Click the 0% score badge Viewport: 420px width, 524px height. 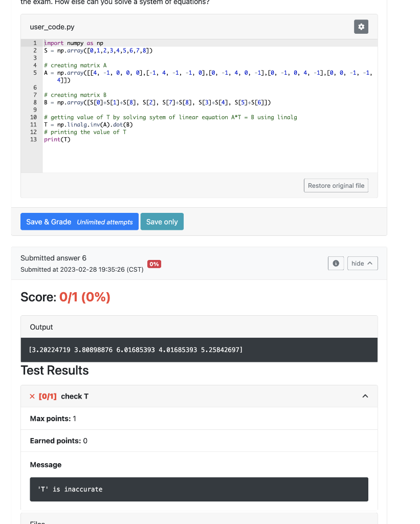click(154, 264)
